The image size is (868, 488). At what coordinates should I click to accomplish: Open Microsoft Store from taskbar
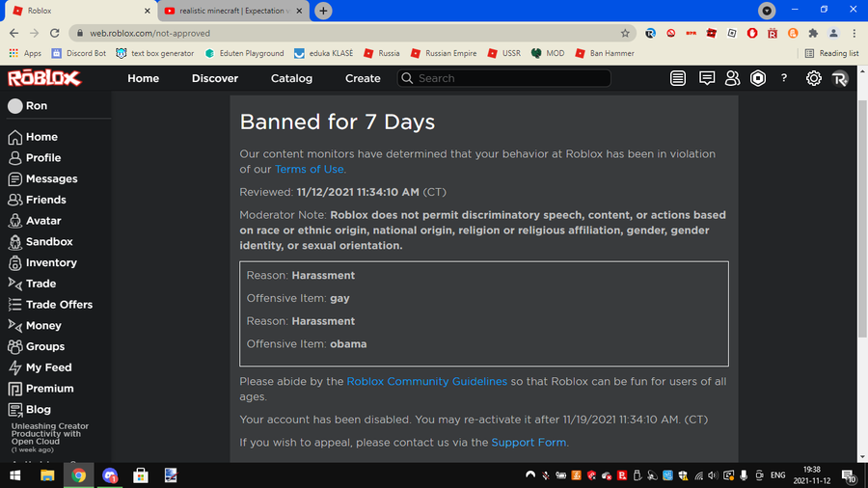[x=141, y=475]
